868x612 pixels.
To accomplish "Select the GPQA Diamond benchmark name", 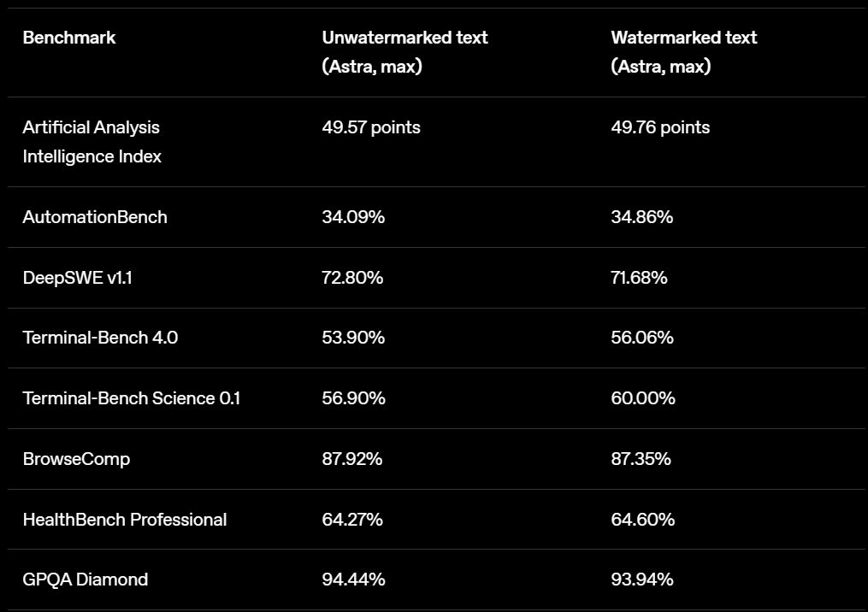I will point(86,580).
